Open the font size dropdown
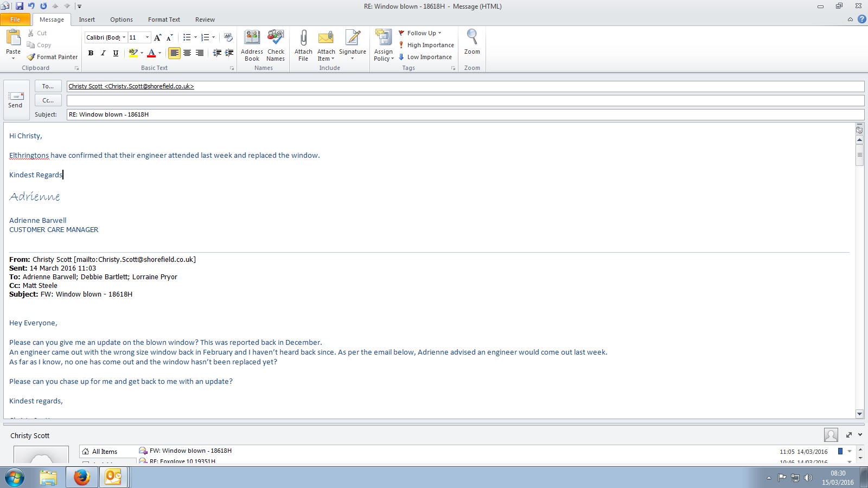 (147, 37)
